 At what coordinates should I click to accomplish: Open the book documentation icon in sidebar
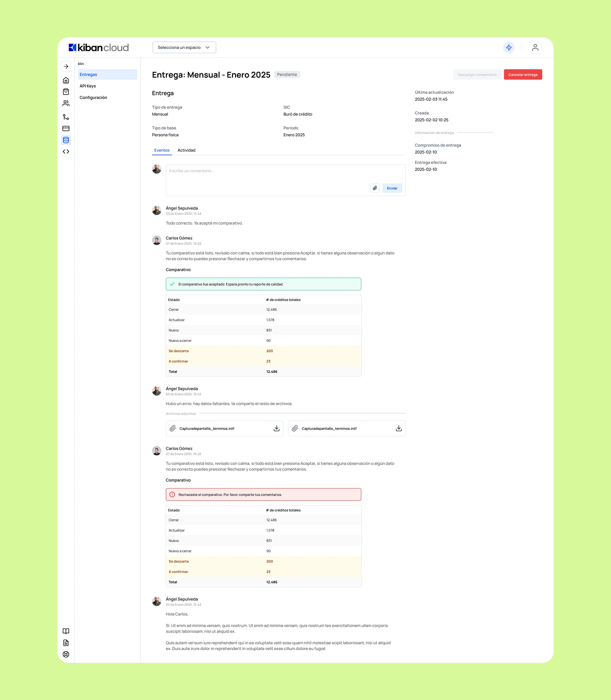point(66,631)
